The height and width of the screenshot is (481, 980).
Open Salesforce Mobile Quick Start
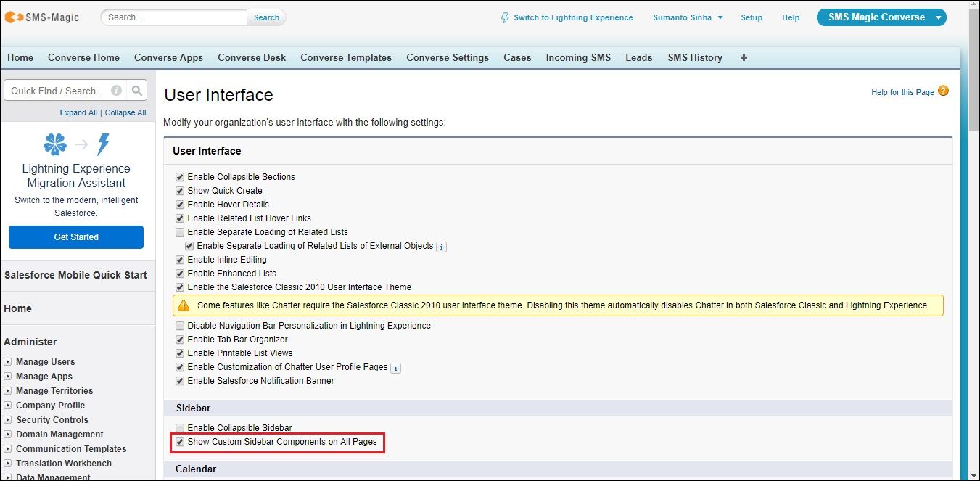click(75, 275)
